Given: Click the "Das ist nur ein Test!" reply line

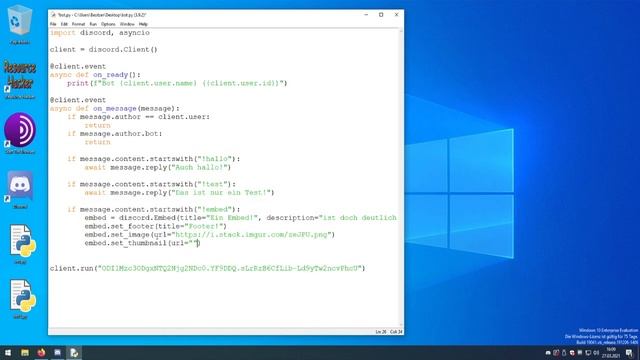Looking at the screenshot, I should pos(179,193).
